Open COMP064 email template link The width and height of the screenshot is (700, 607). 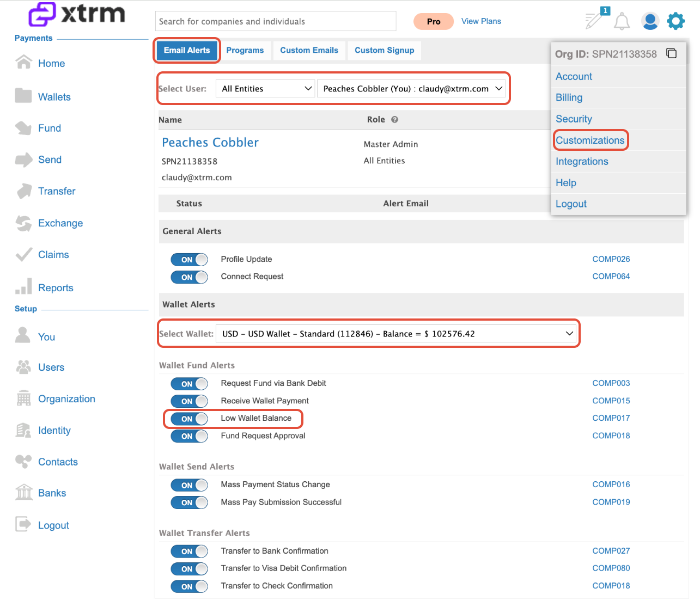tap(611, 277)
